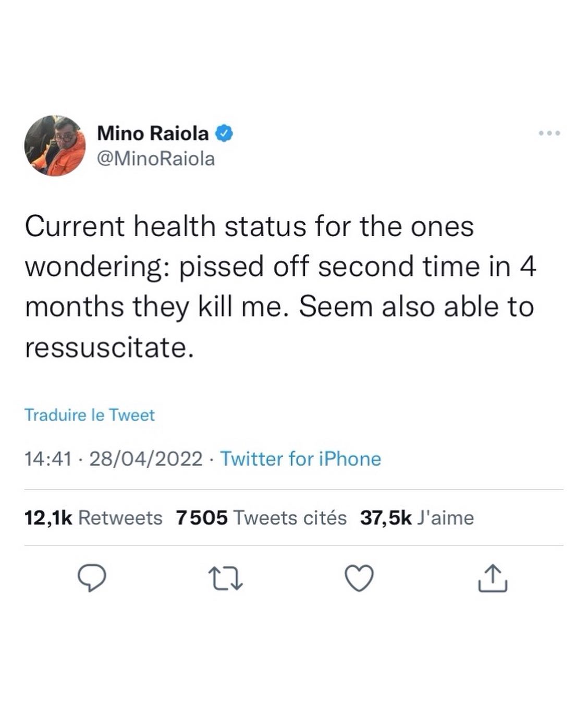Retweet using the arrows icon
Image resolution: width=588 pixels, height=708 pixels.
(226, 579)
